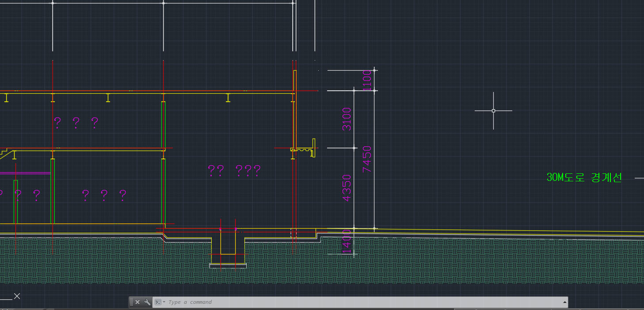Open command line customize wrench menu
This screenshot has width=644, height=310.
click(147, 302)
